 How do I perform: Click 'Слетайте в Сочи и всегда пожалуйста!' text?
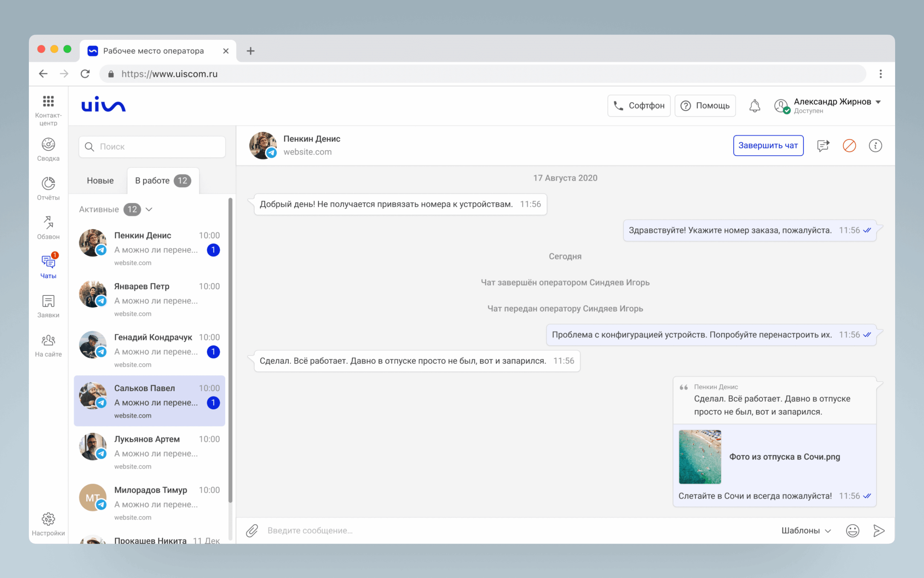click(x=755, y=496)
